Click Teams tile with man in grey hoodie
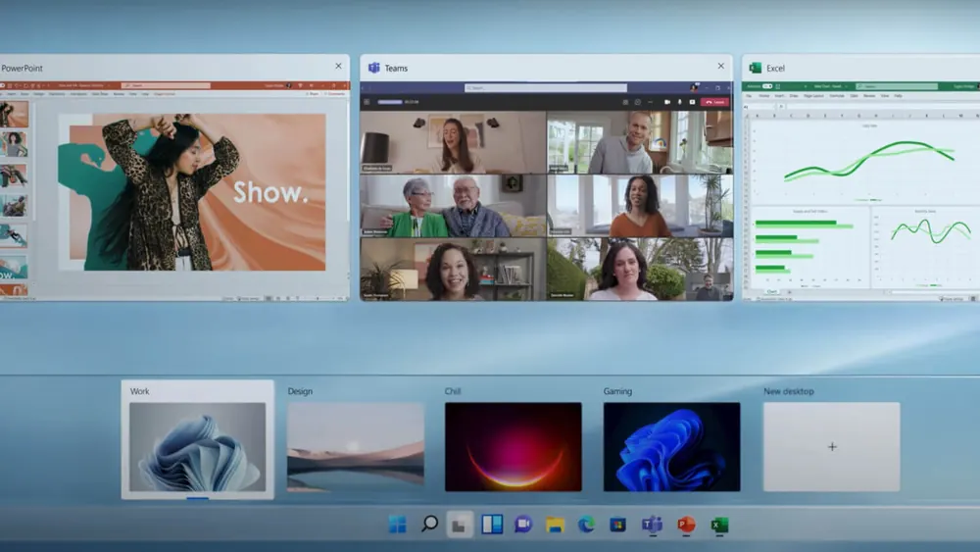The height and width of the screenshot is (552, 980). coord(640,142)
